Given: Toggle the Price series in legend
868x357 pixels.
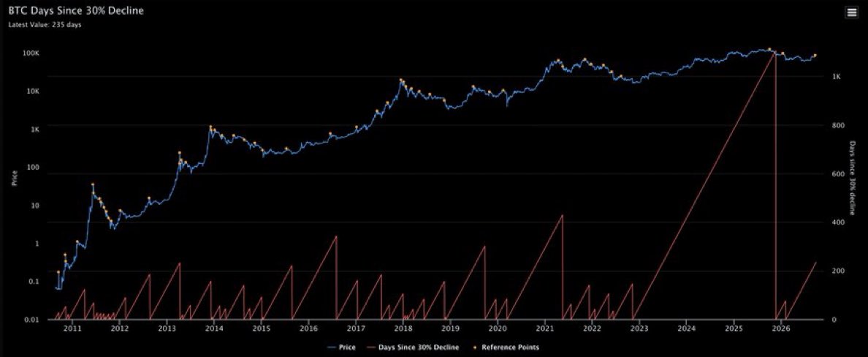Looking at the screenshot, I should [341, 347].
